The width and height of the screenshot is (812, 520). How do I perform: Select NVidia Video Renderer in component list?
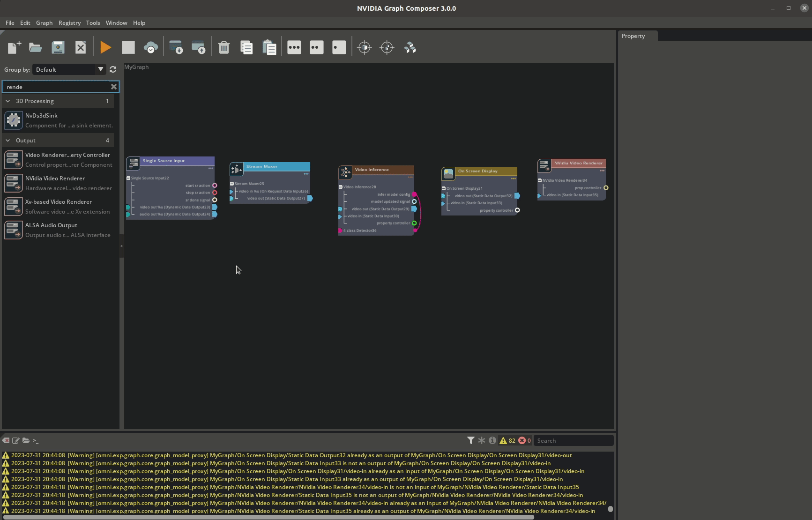tap(59, 183)
